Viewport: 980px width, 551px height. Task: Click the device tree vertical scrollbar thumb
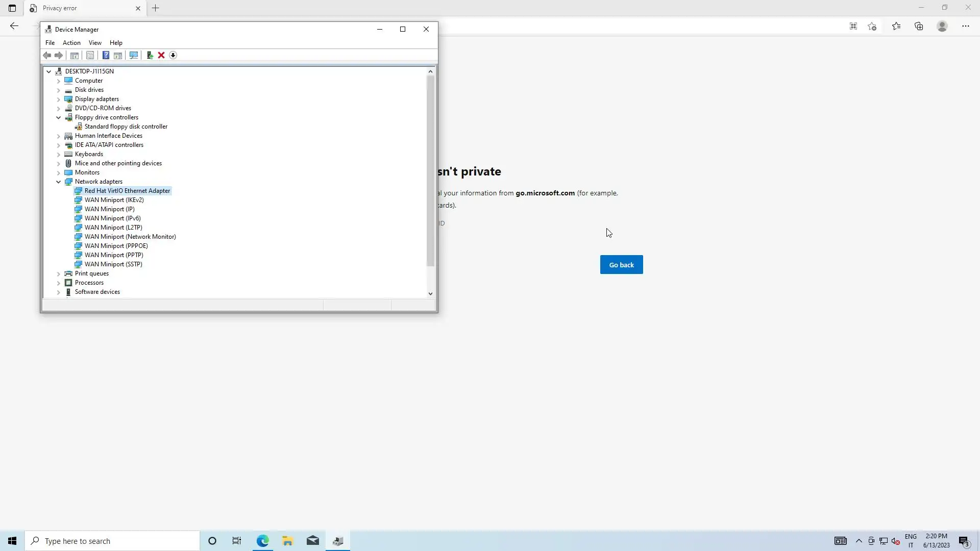[x=430, y=171]
